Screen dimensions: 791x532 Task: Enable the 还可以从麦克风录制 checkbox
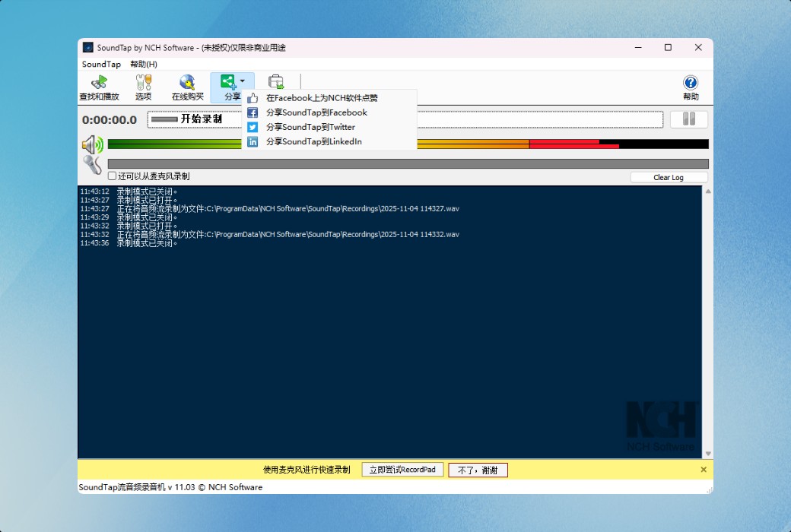click(112, 175)
